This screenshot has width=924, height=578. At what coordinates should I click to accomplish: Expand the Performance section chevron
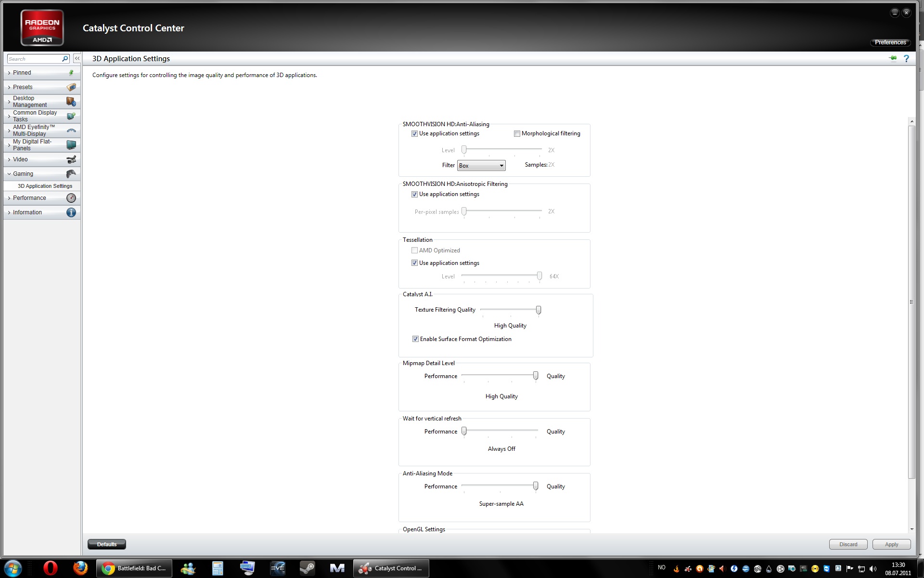tap(9, 198)
